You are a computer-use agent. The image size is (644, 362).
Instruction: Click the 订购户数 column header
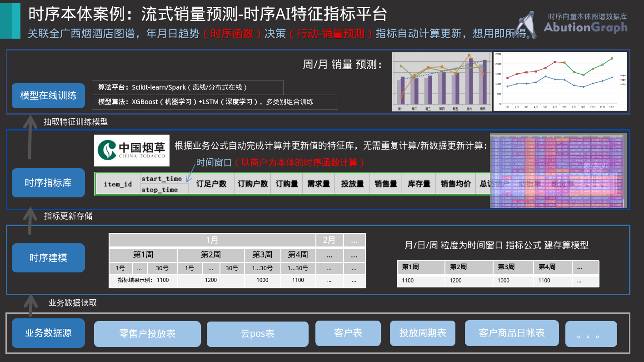[252, 184]
